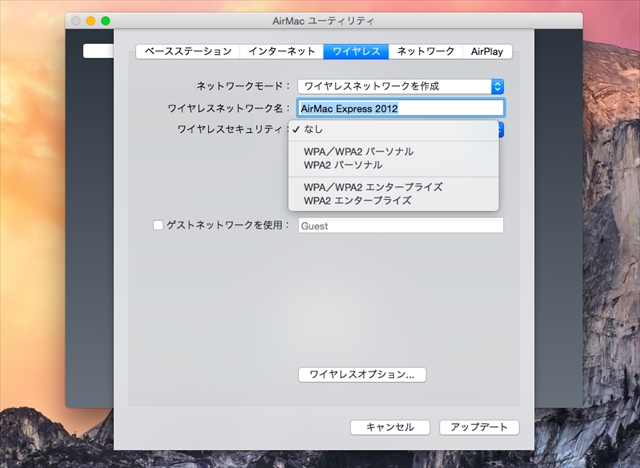Expand the ネットワークモード dropdown

(401, 87)
